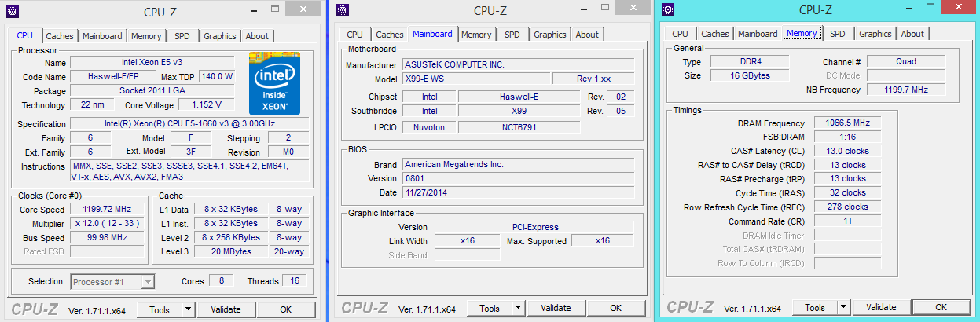Expand the Tools dropdown arrow in the Memory window
This screenshot has width=980, height=322.
point(844,307)
